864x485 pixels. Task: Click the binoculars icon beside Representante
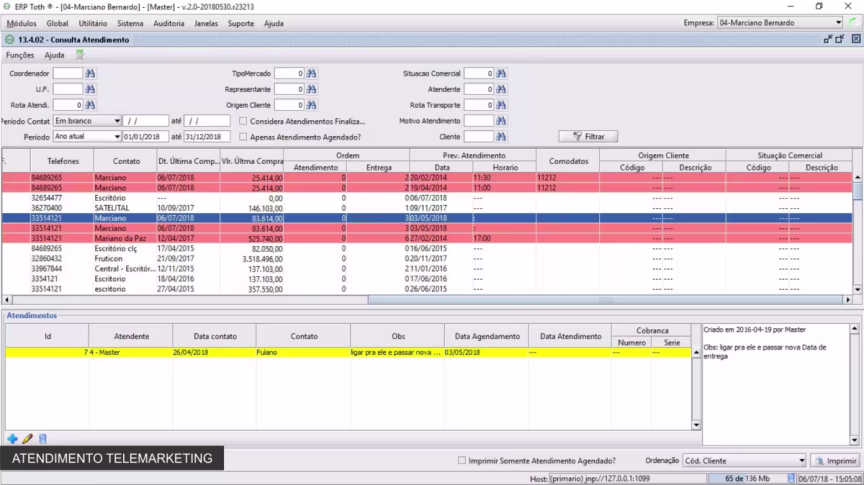[311, 89]
